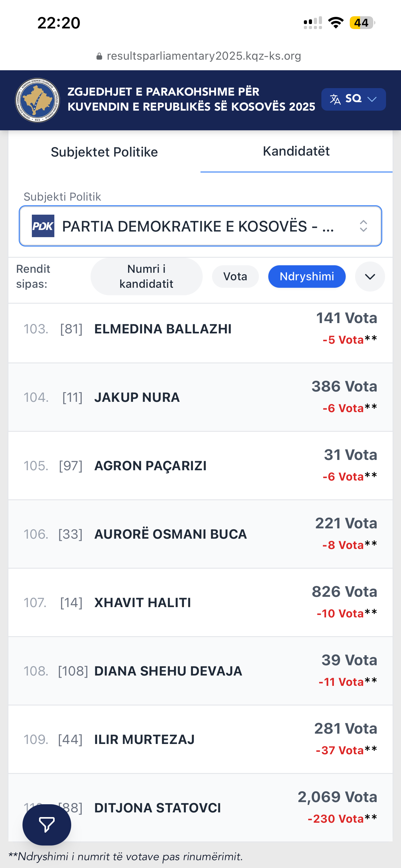Sort by Numri i kandidatit
This screenshot has width=401, height=868.
tap(146, 277)
